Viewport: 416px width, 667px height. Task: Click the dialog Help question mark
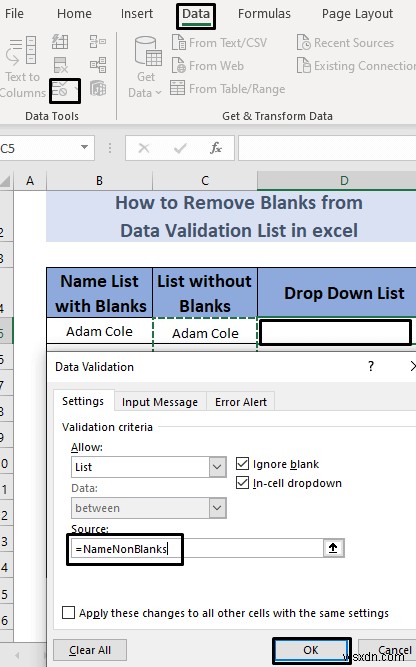(371, 366)
